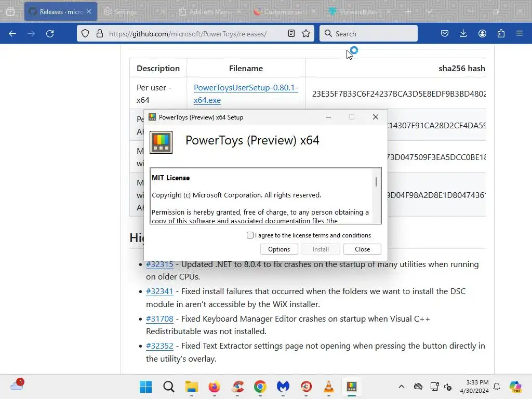
Task: Open issue #32352 link
Action: click(x=159, y=346)
